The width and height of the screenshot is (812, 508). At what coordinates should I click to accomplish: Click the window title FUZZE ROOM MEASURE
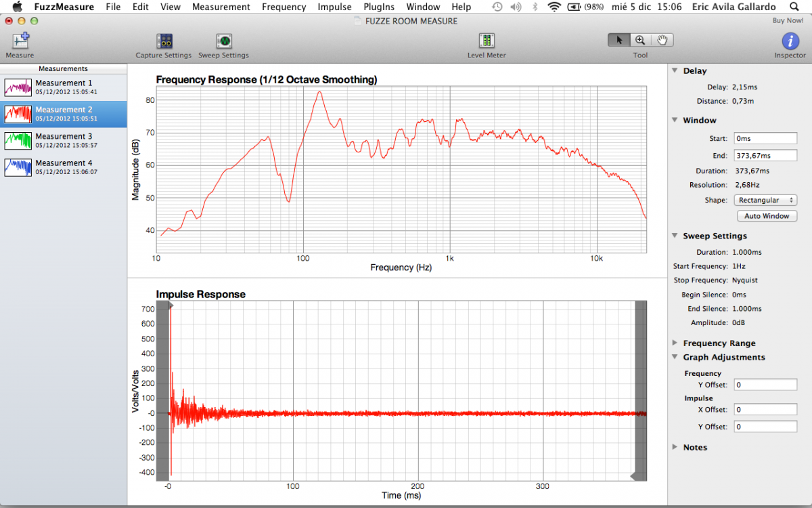(411, 21)
